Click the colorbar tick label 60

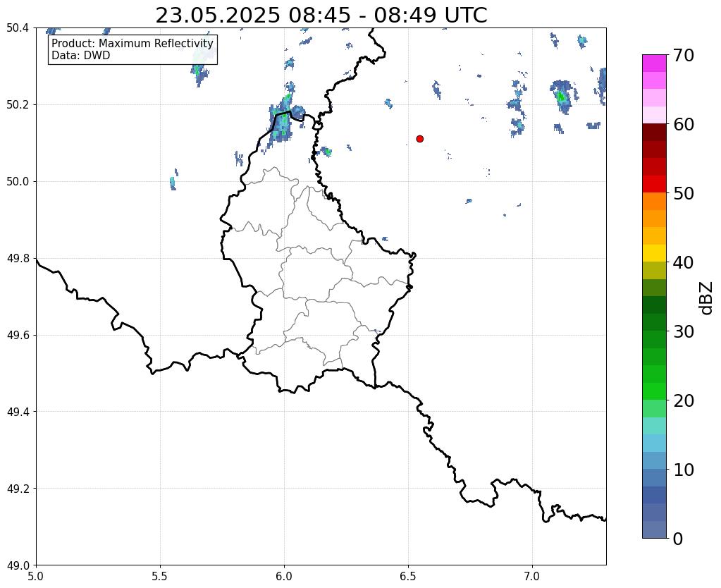[x=684, y=124]
